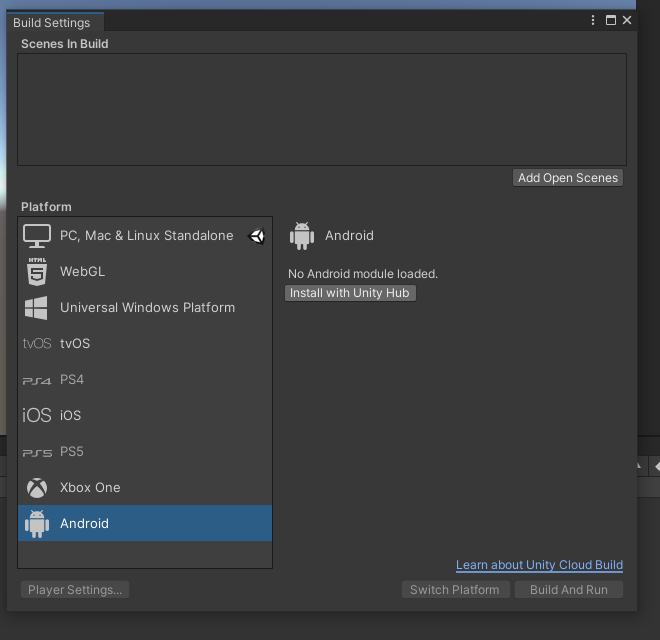660x640 pixels.
Task: Open Player Settings
Action: point(75,590)
